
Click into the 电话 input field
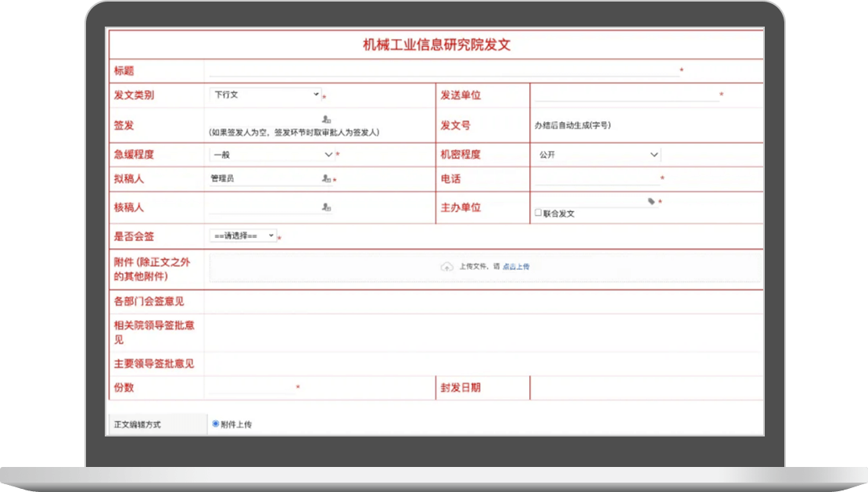click(597, 179)
